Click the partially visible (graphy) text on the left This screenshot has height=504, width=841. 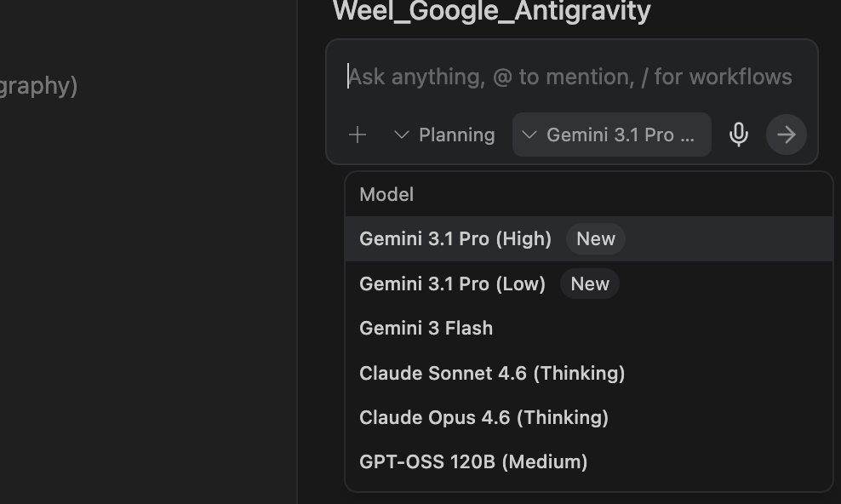(38, 85)
